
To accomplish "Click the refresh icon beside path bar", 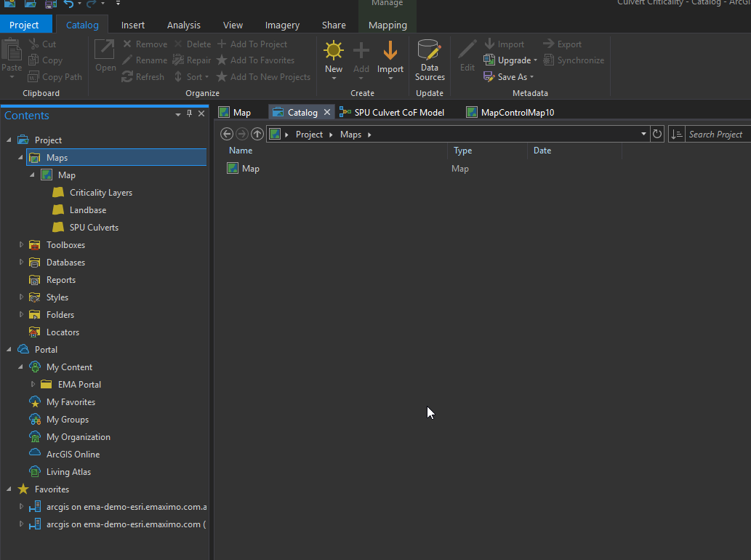I will click(x=656, y=134).
